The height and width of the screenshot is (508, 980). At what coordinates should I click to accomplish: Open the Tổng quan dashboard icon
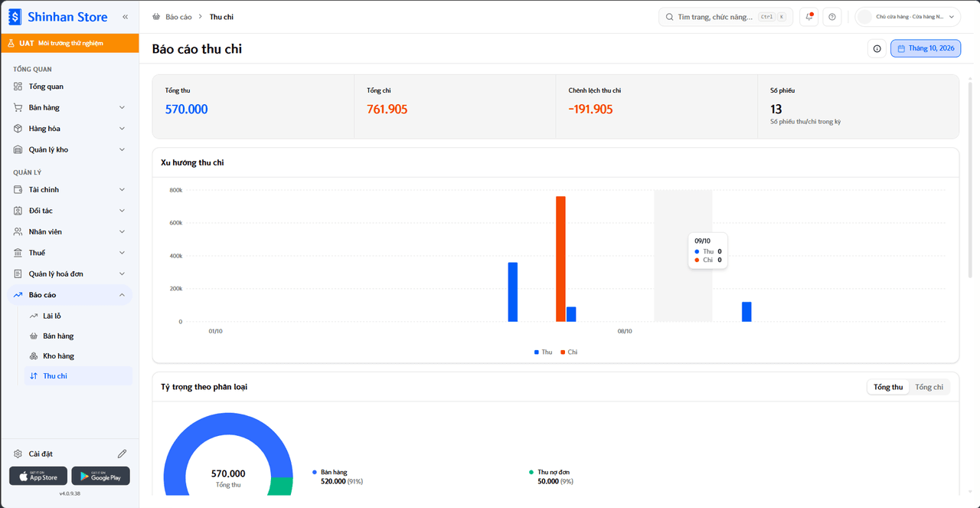pos(18,87)
